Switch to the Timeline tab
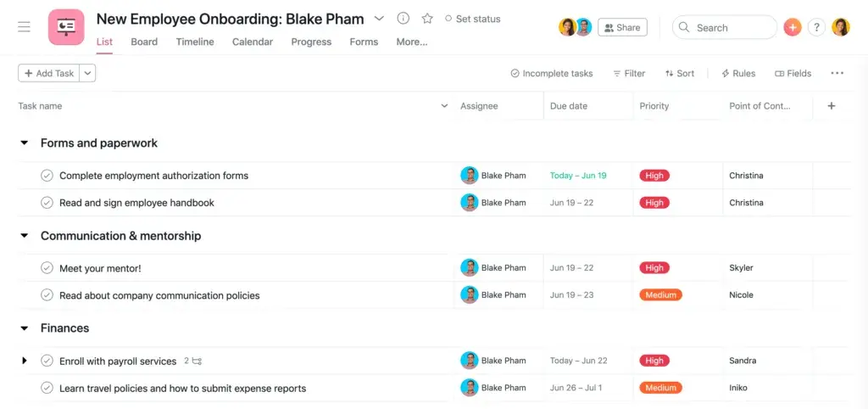The image size is (868, 409). coord(195,42)
